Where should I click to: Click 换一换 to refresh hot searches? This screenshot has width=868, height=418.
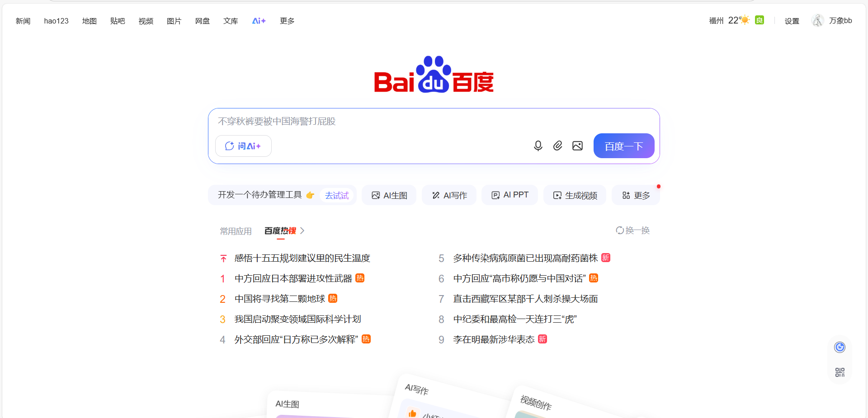(637, 230)
